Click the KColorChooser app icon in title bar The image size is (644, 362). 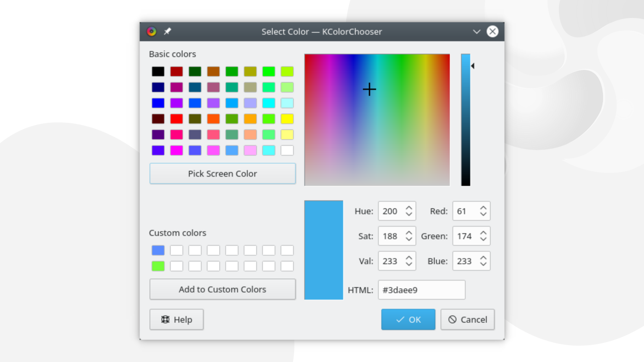tap(152, 31)
